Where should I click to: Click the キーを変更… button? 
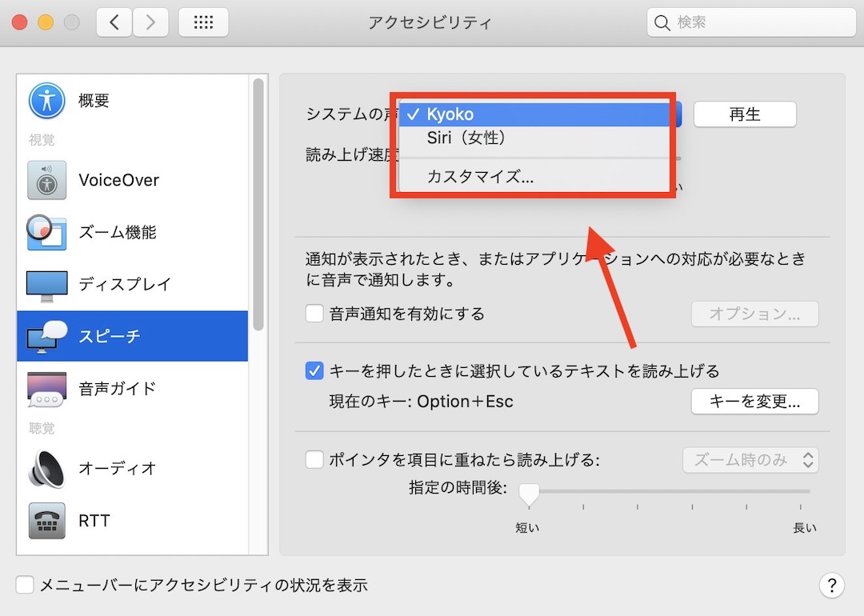pos(754,401)
